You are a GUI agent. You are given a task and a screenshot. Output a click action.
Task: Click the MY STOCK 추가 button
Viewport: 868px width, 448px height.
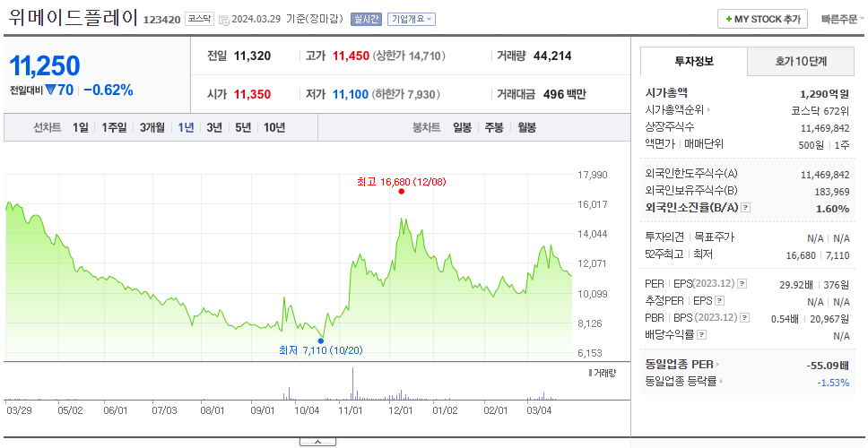click(x=762, y=19)
